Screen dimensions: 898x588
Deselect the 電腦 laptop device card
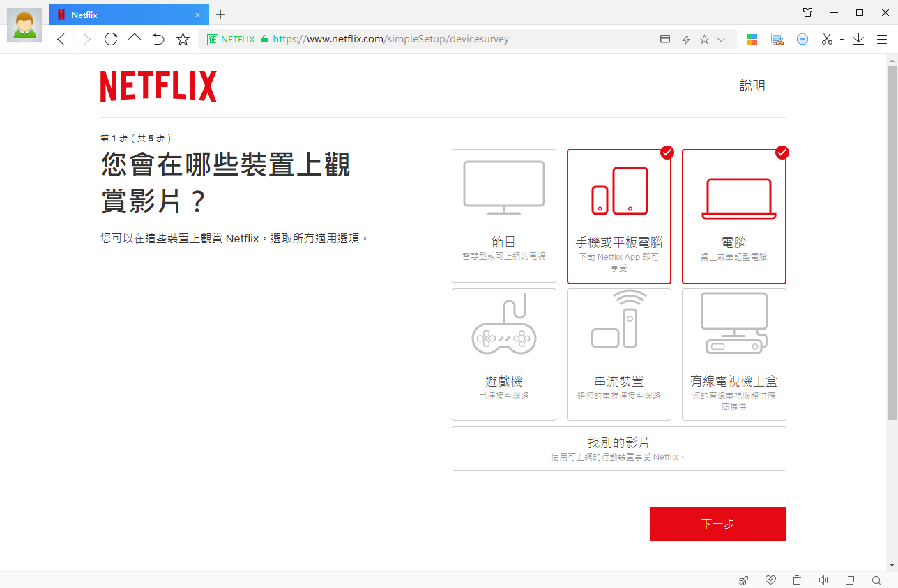click(x=734, y=216)
